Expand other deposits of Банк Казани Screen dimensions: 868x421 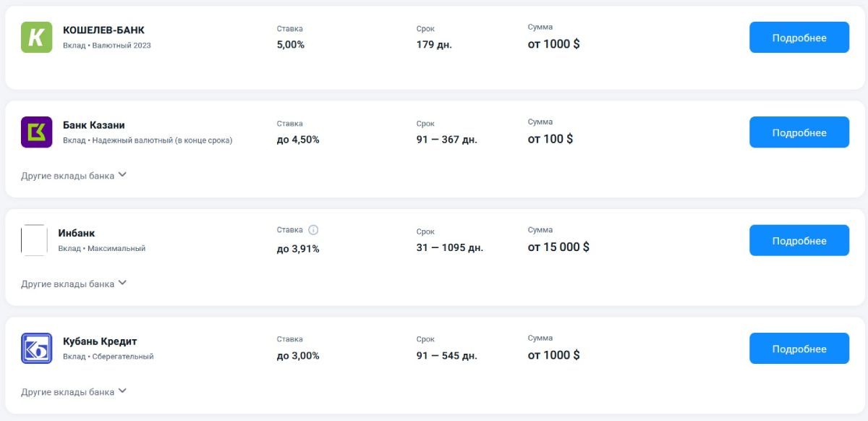74,175
